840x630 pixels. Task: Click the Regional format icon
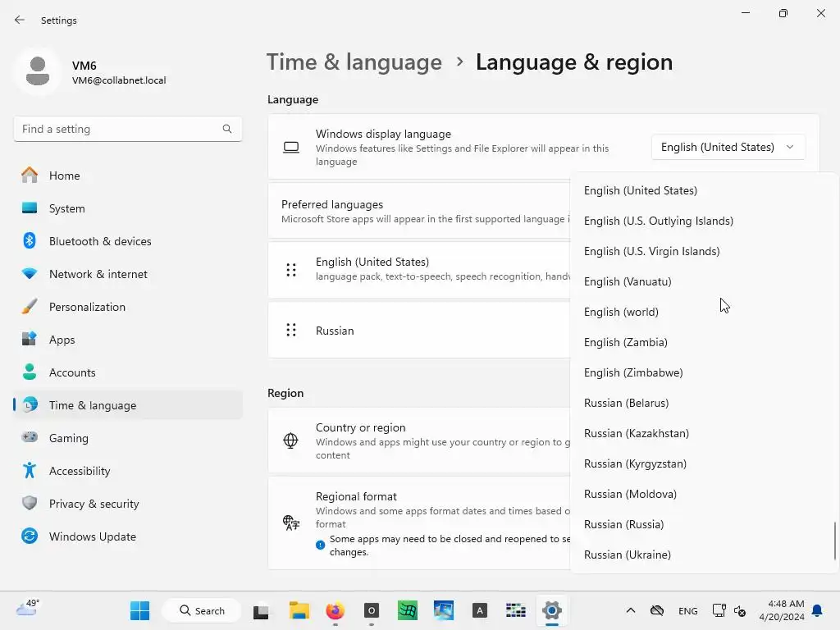point(291,523)
